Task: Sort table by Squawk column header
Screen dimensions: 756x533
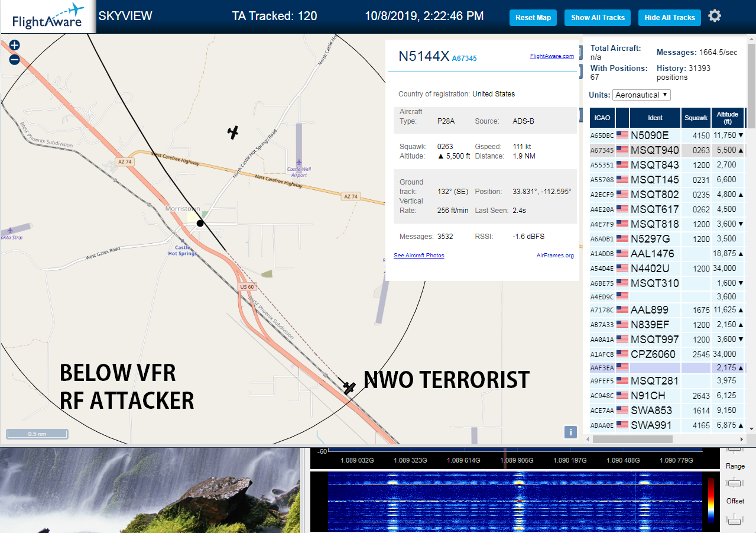Action: point(696,118)
